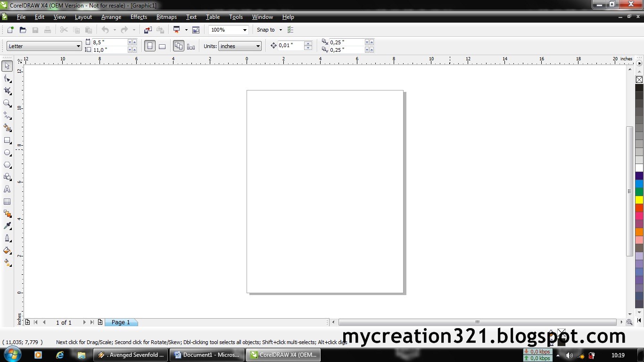Select the Interactive Fill tool
The height and width of the screenshot is (362, 644).
[7, 263]
